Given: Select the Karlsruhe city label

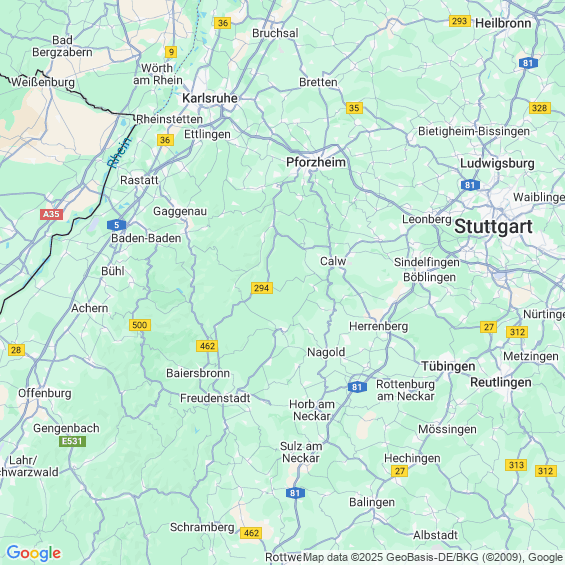Looking at the screenshot, I should click(x=210, y=98).
